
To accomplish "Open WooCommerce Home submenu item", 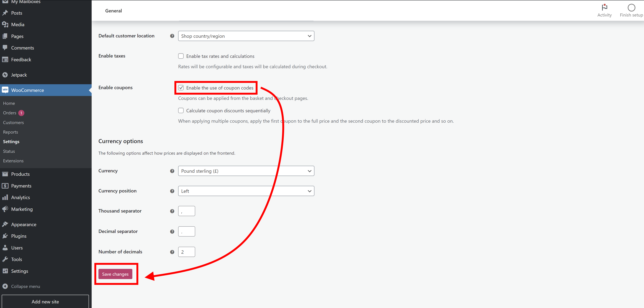I will 9,103.
